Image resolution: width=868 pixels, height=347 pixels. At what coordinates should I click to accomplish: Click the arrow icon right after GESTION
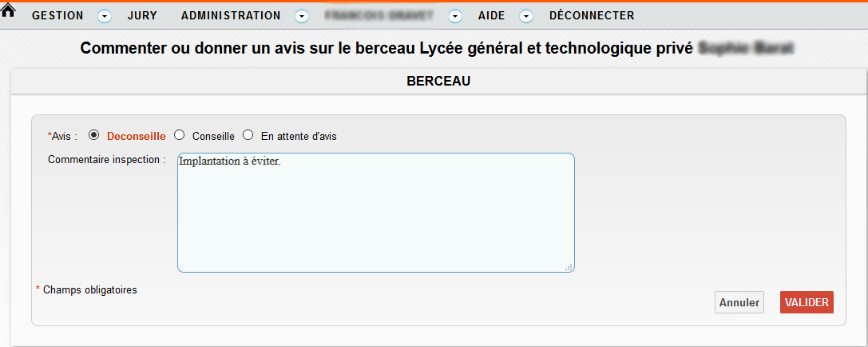104,16
